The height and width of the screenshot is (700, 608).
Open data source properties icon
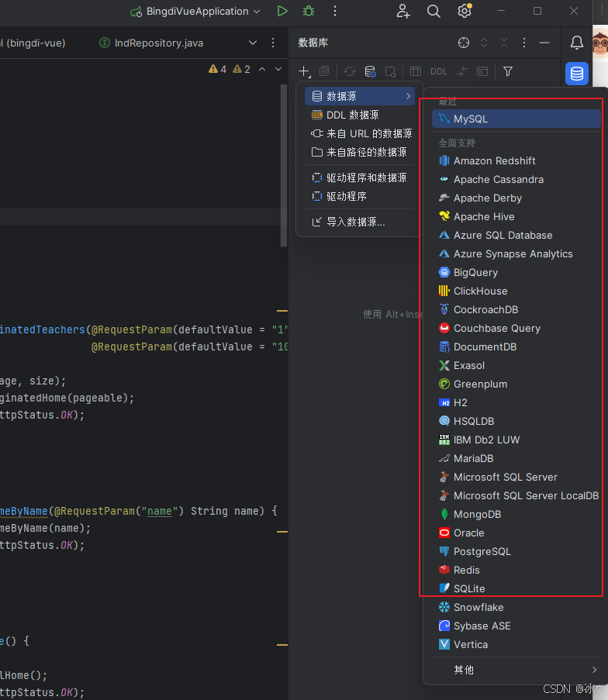point(371,71)
